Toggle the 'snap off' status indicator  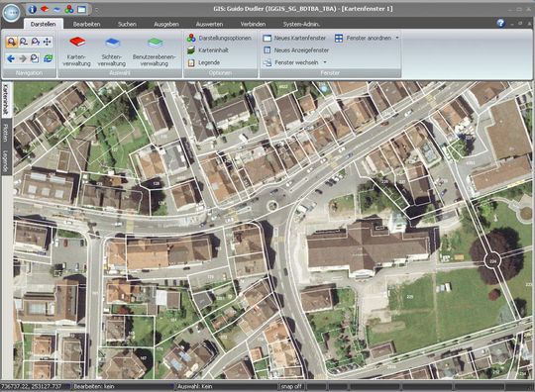point(291,386)
